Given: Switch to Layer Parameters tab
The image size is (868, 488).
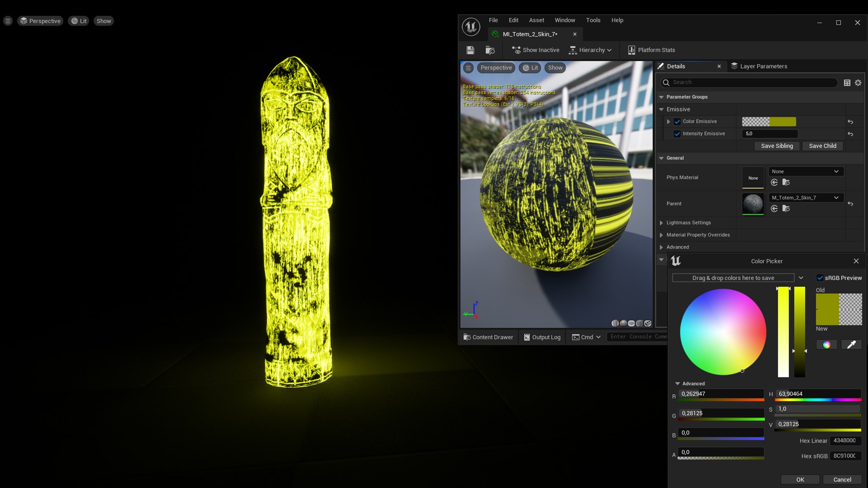Looking at the screenshot, I should (759, 66).
